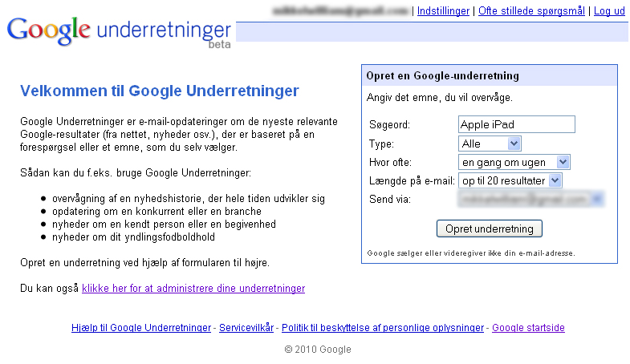Open Hjælp til Google Underretninger
This screenshot has width=630, height=364.
[140, 328]
